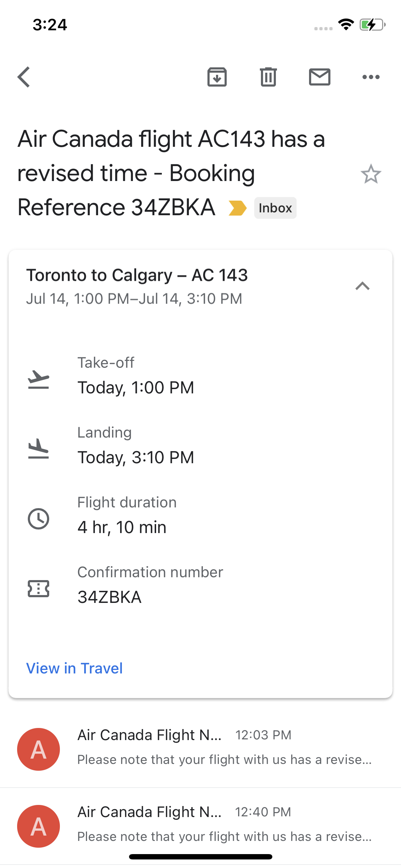Collapse the Toronto to Calgary flight card
This screenshot has width=401, height=868.
coord(363,286)
